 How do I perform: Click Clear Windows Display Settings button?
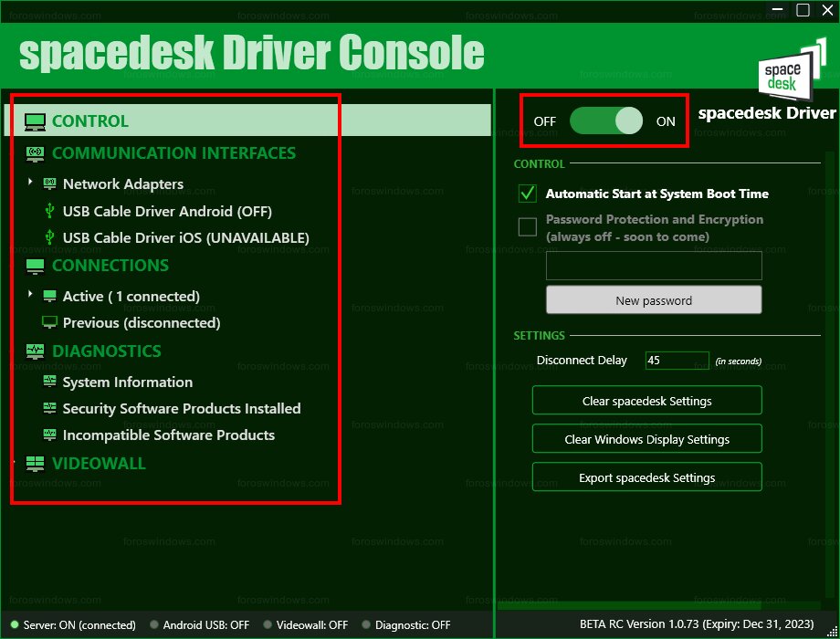pyautogui.click(x=646, y=439)
